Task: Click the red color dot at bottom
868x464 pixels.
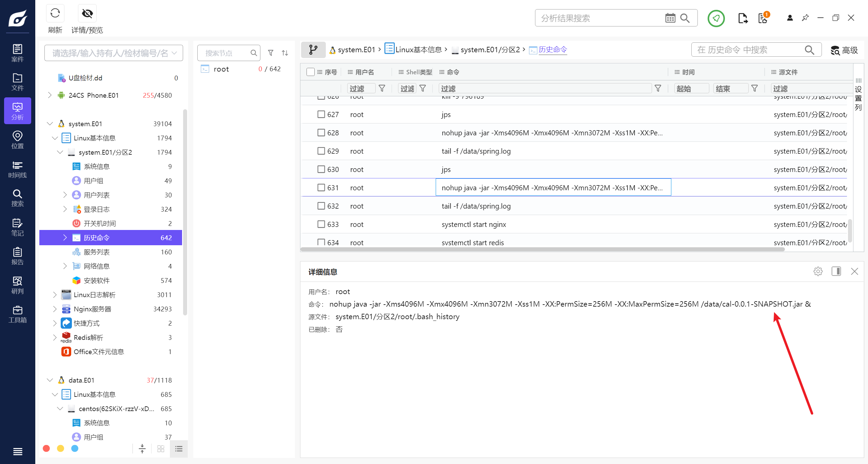Action: click(46, 448)
